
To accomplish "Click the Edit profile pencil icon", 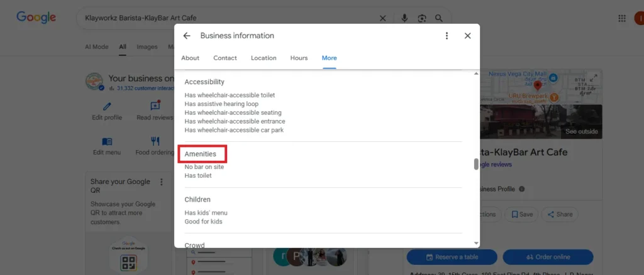I will (107, 107).
